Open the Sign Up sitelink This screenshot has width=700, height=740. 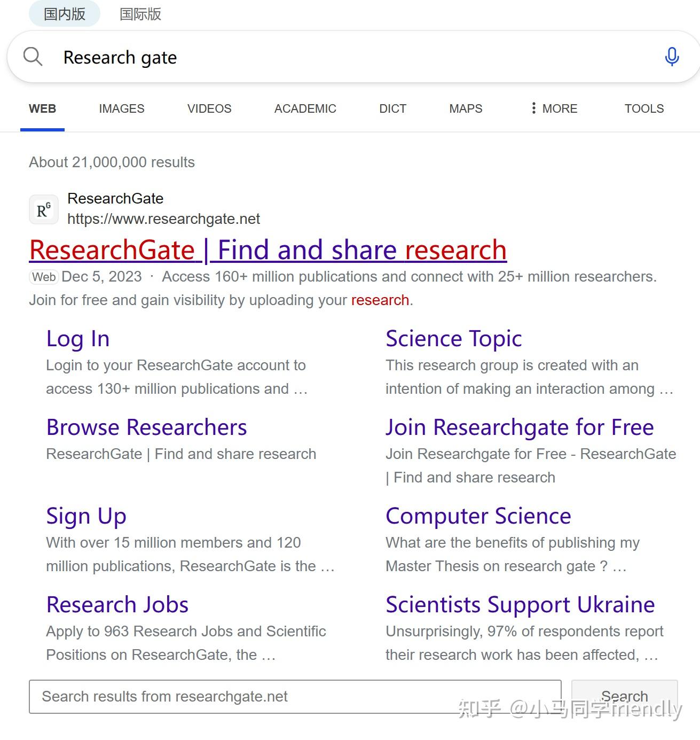click(x=86, y=516)
